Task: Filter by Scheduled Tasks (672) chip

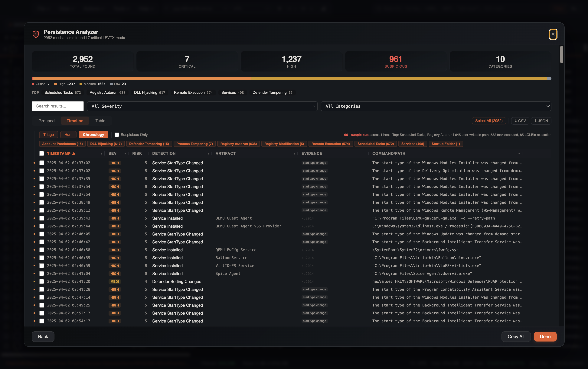Action: [x=375, y=144]
